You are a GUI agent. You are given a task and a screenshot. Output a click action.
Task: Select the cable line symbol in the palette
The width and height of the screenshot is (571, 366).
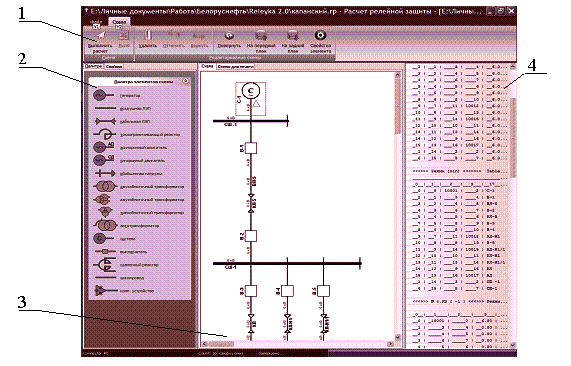[x=106, y=121]
